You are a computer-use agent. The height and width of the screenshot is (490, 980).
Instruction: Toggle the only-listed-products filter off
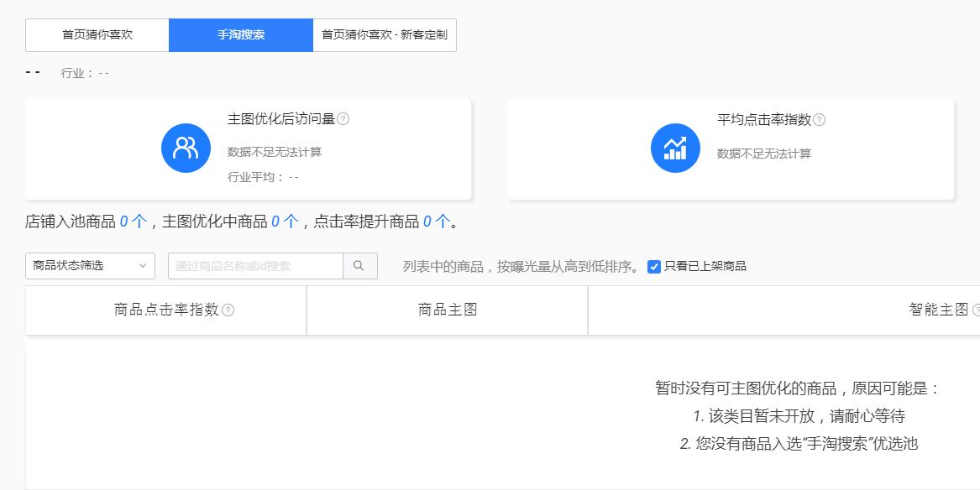652,266
